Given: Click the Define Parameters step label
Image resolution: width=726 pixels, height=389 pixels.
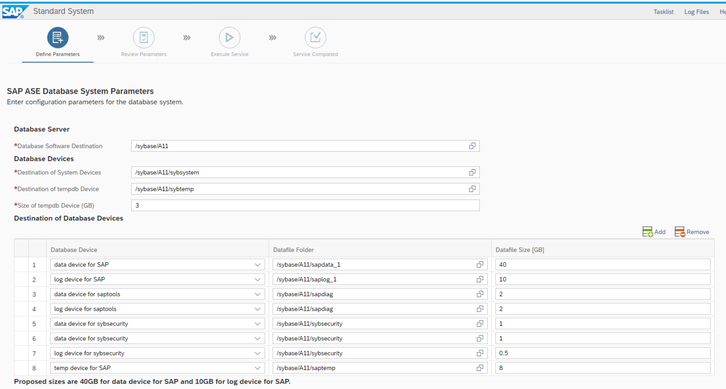Looking at the screenshot, I should 58,54.
